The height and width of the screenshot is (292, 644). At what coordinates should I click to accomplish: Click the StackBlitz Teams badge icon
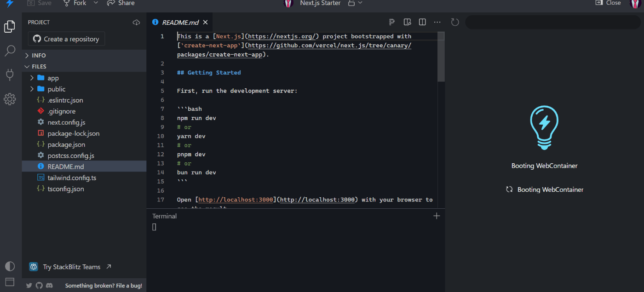[x=34, y=267]
